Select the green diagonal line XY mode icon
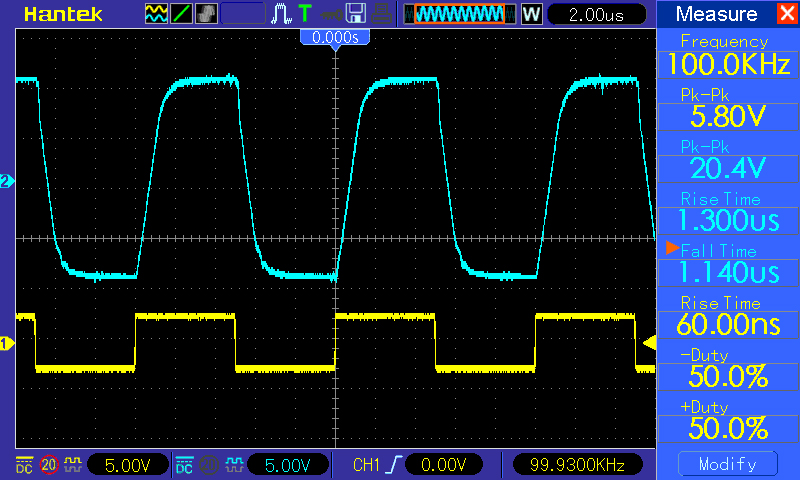The width and height of the screenshot is (800, 480). pos(181,14)
